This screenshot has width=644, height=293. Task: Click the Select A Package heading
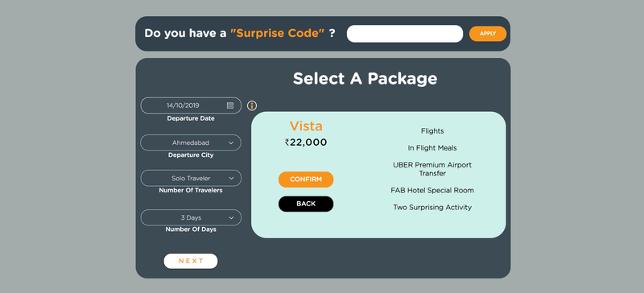point(365,79)
